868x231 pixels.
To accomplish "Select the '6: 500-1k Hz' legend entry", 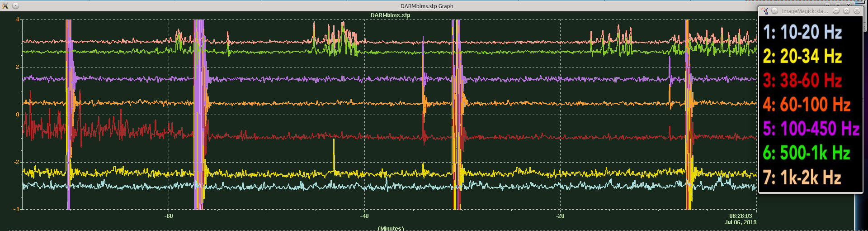I will (807, 153).
